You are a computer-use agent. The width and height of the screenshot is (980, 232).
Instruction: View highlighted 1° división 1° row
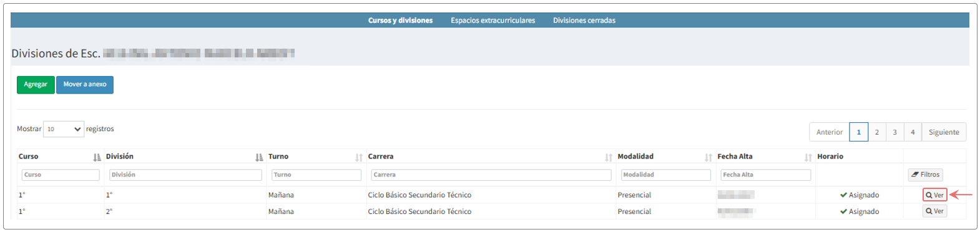coord(934,195)
